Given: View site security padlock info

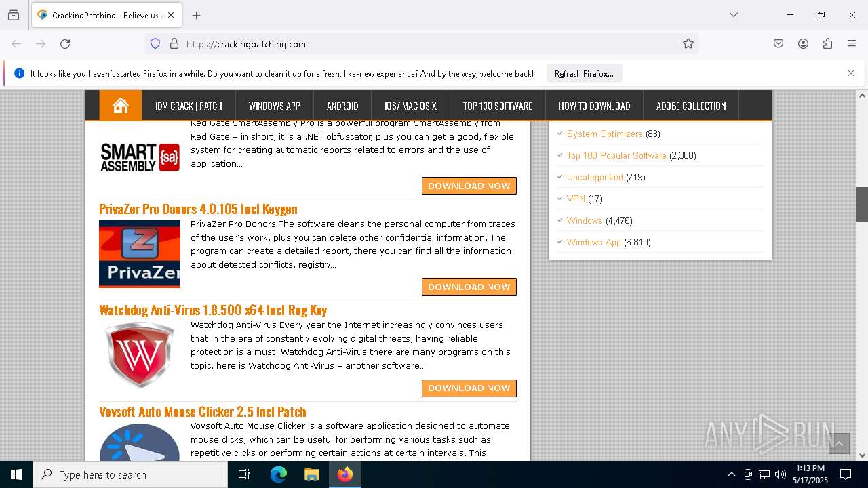Looking at the screenshot, I should tap(174, 44).
